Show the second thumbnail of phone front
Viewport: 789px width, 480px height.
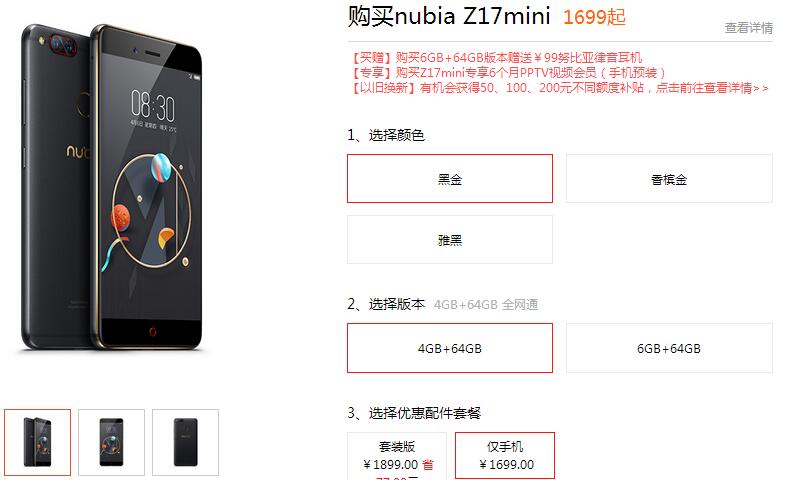[111, 442]
